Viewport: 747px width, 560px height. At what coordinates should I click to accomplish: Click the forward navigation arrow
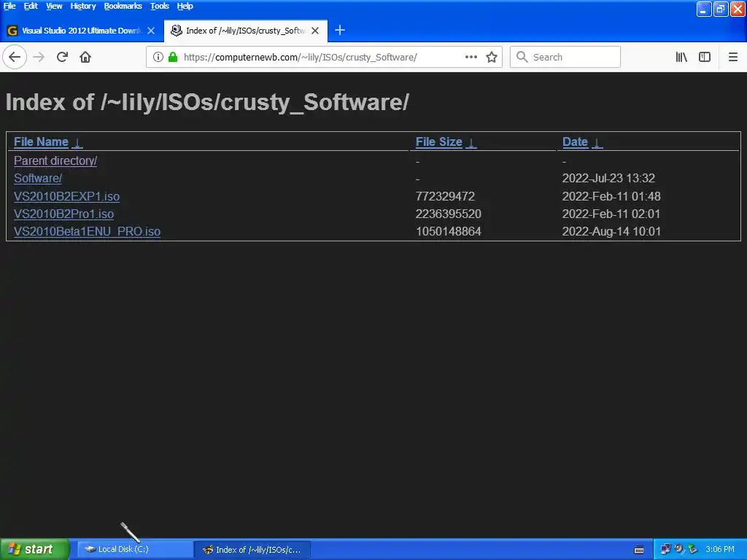(39, 57)
